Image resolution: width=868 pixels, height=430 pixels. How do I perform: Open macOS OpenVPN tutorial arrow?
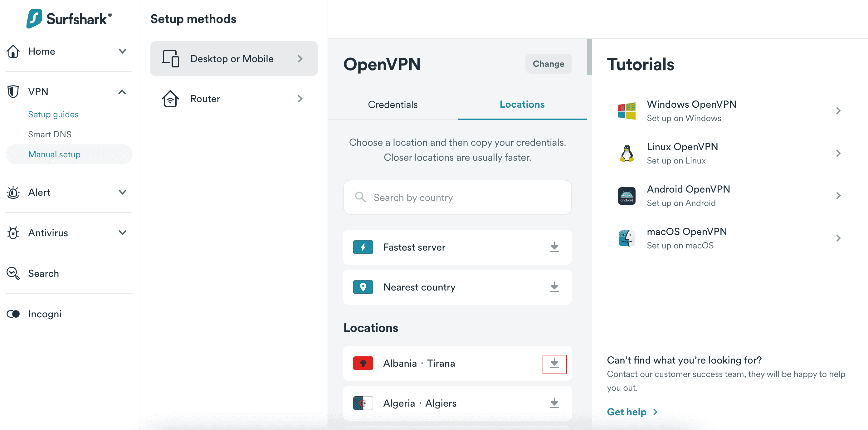coord(838,238)
